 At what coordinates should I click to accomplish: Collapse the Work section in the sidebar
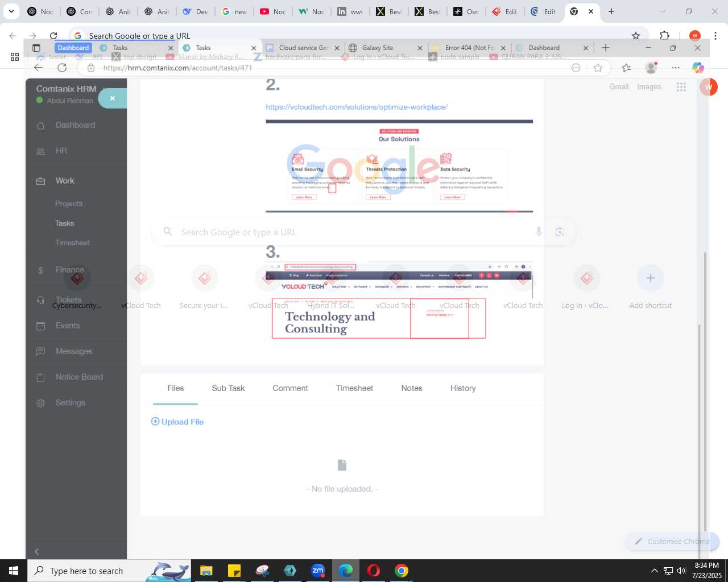click(x=64, y=181)
